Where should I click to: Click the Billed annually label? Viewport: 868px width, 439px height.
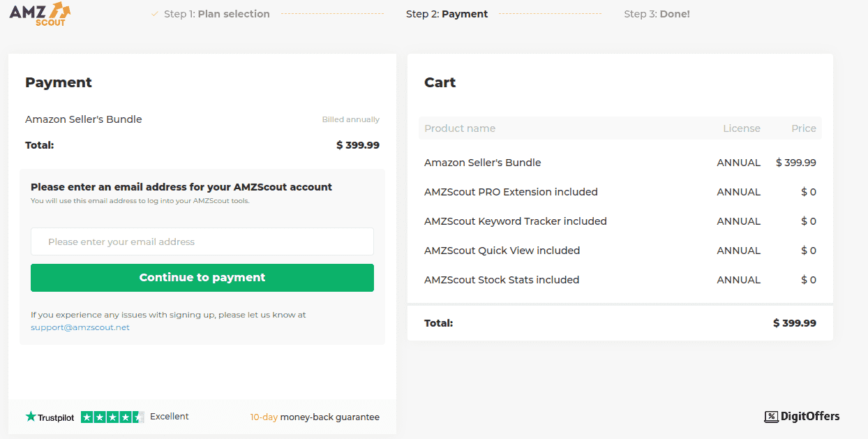tap(351, 119)
